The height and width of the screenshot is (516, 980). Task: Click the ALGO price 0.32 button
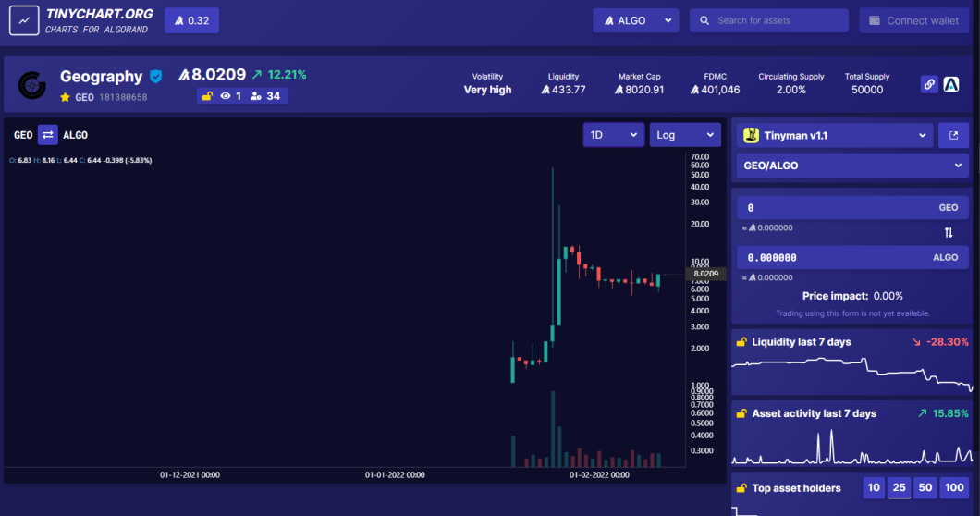192,20
